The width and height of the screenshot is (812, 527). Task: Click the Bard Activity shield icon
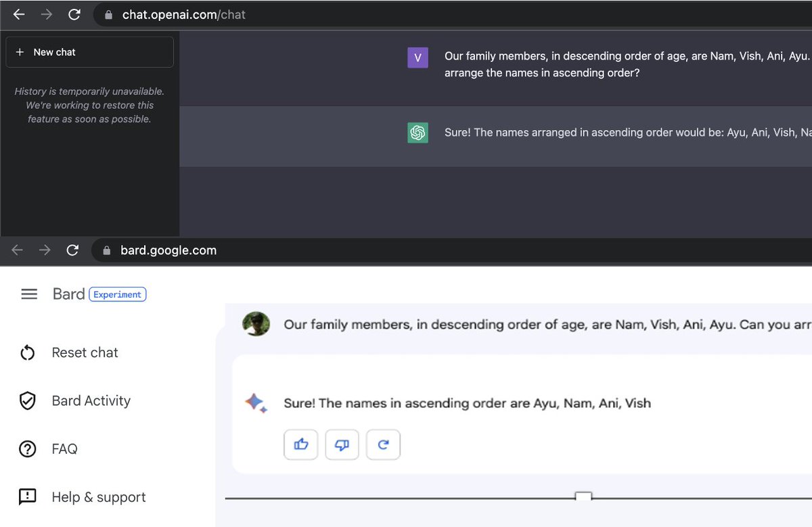tap(27, 401)
